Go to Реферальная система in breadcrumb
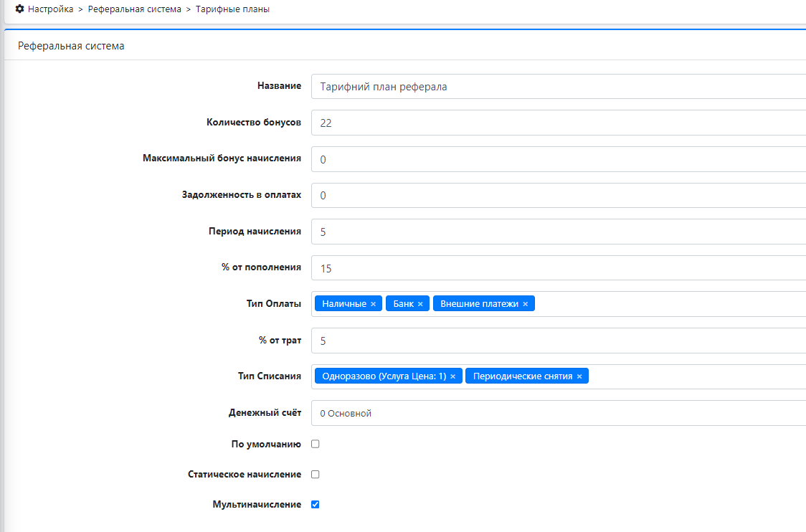Image resolution: width=806 pixels, height=532 pixels. coord(135,9)
